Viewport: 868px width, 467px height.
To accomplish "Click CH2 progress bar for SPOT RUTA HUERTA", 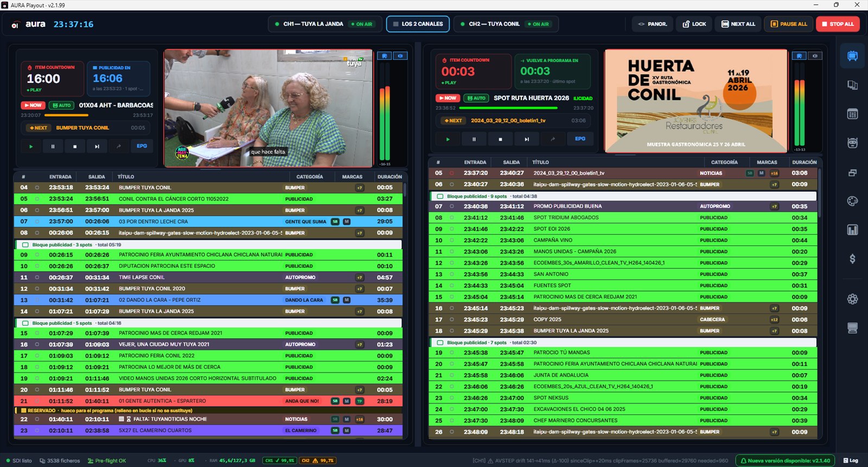I will coord(513,108).
